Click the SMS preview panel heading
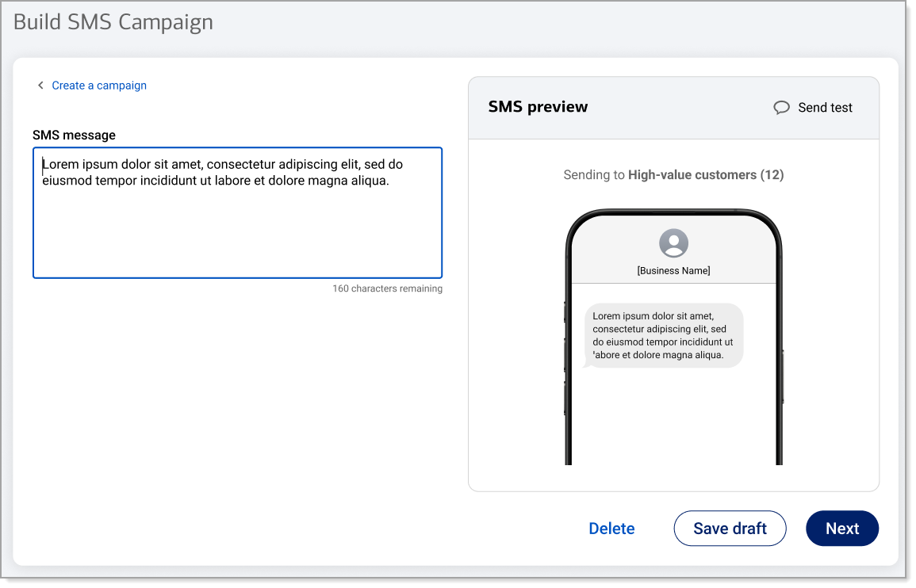The width and height of the screenshot is (916, 588). 538,107
